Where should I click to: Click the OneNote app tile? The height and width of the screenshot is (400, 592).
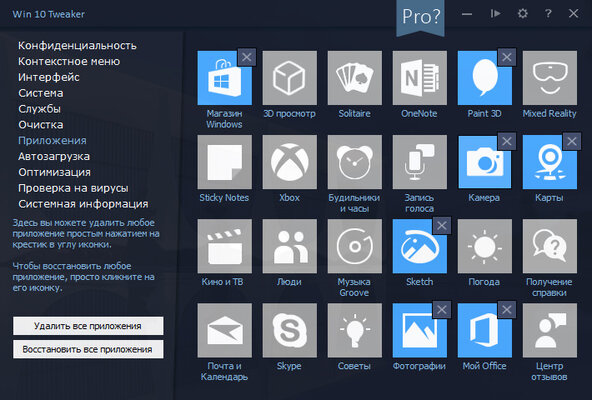click(419, 78)
